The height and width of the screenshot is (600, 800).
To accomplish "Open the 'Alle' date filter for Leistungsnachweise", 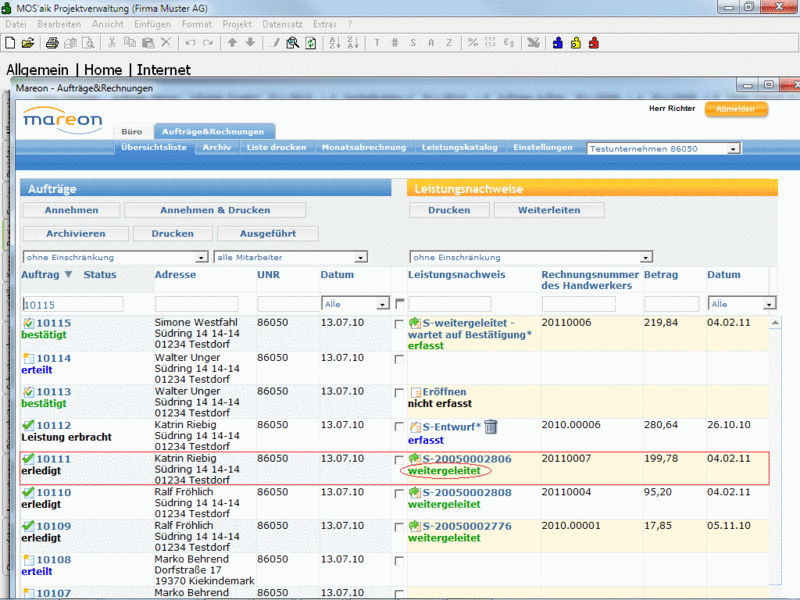I will coord(742,304).
